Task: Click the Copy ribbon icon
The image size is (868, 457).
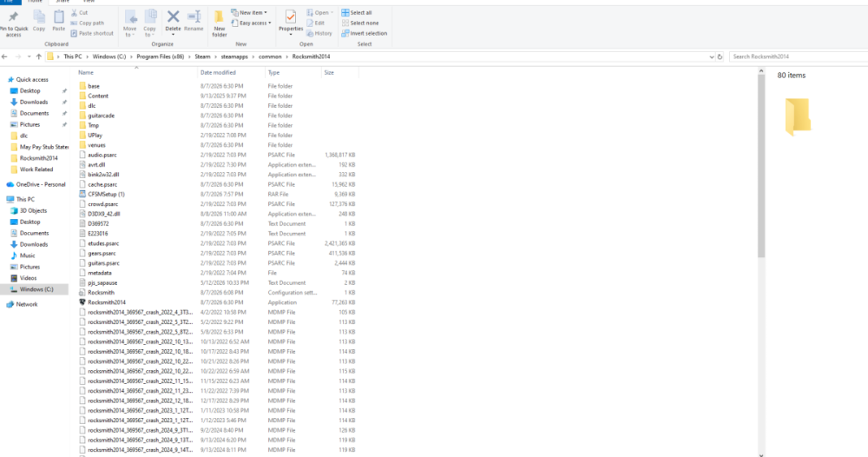Action: click(x=39, y=21)
